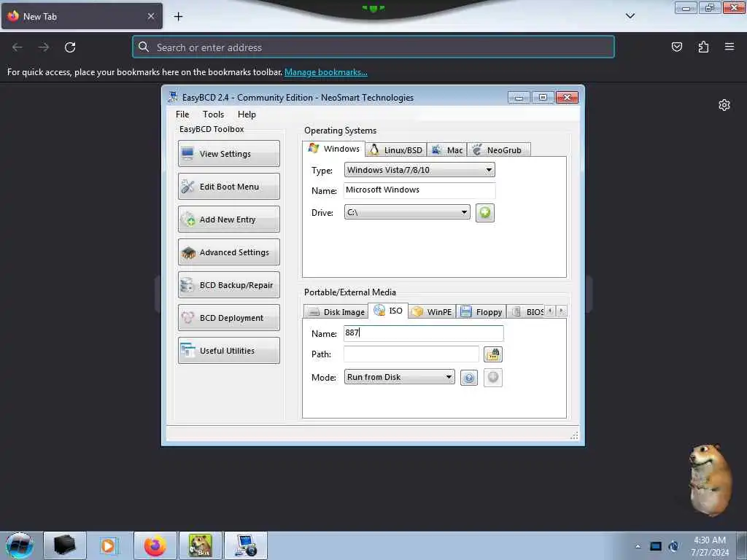Screen dimensions: 747x560
Task: Expand the Mode dropdown Run from Disk
Action: pos(399,377)
